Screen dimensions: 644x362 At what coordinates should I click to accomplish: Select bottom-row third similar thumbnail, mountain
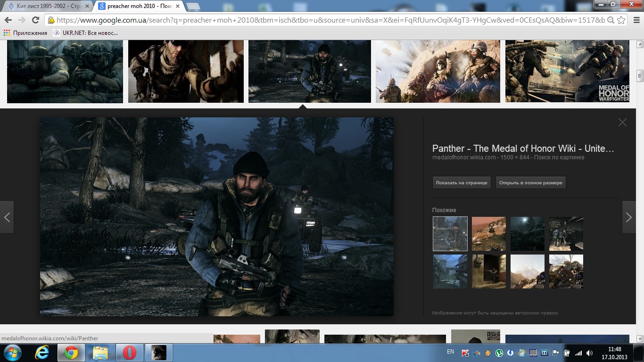528,271
